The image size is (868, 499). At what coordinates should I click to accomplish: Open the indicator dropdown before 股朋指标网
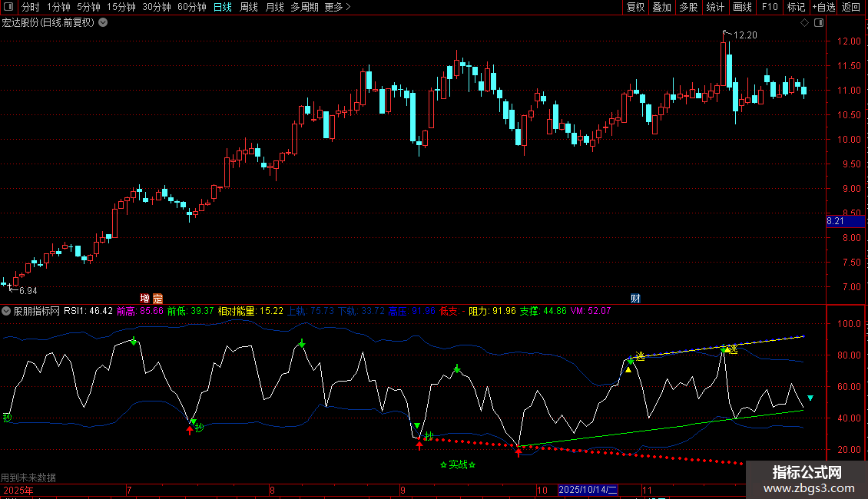coord(6,311)
